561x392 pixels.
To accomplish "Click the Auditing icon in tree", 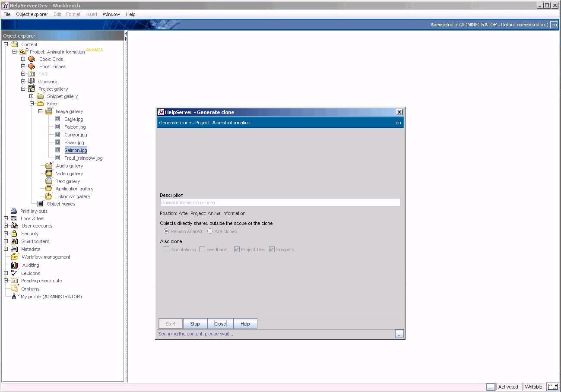I will pyautogui.click(x=14, y=265).
